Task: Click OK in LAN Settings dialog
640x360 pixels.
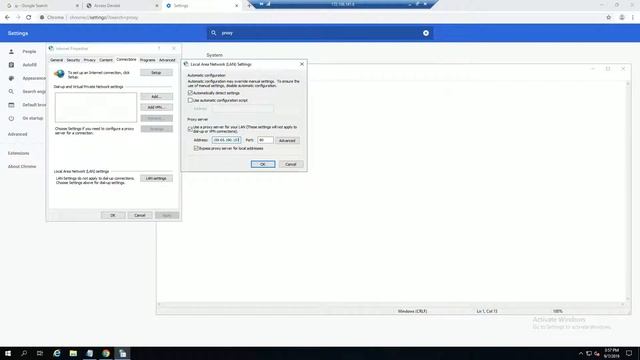Action: pos(263,164)
